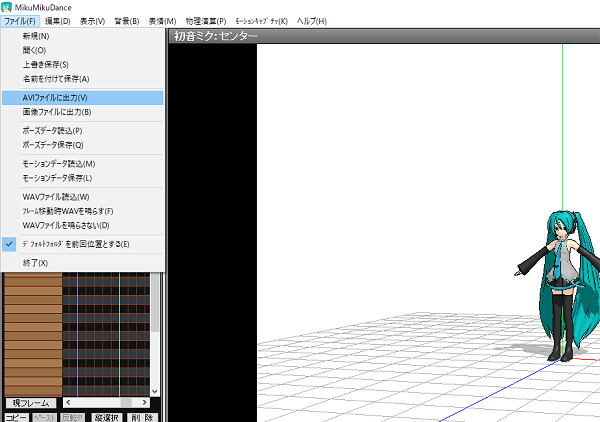Open the 表示(V) menu
600x422 pixels.
pos(92,21)
